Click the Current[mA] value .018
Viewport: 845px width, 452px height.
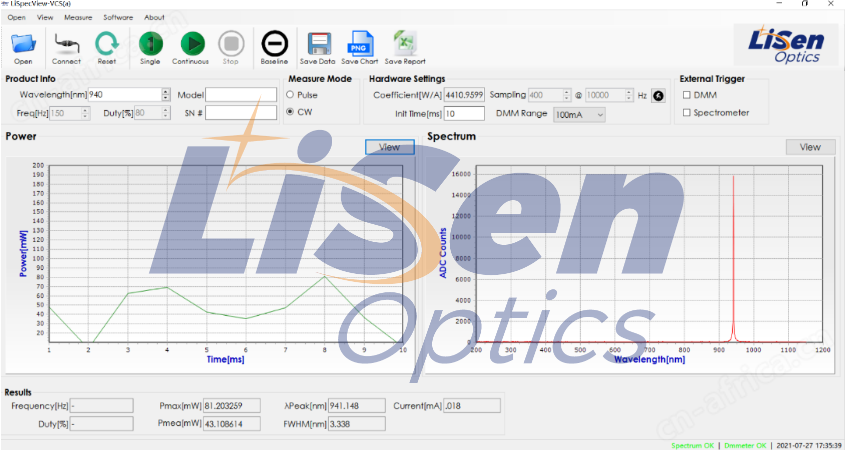[472, 406]
